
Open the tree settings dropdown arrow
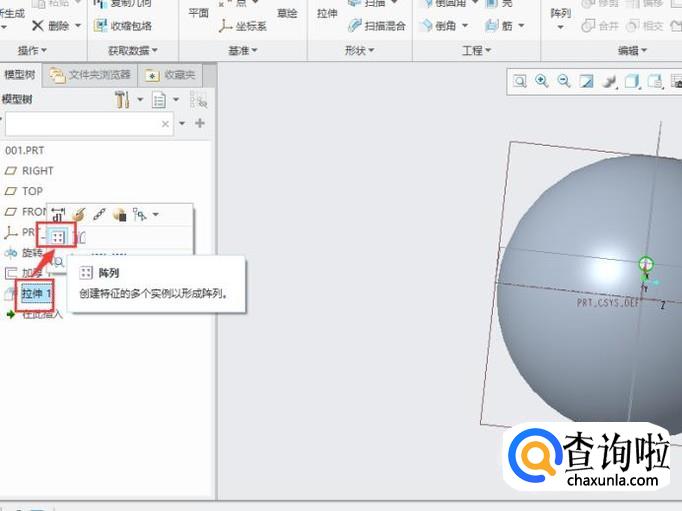(140, 100)
